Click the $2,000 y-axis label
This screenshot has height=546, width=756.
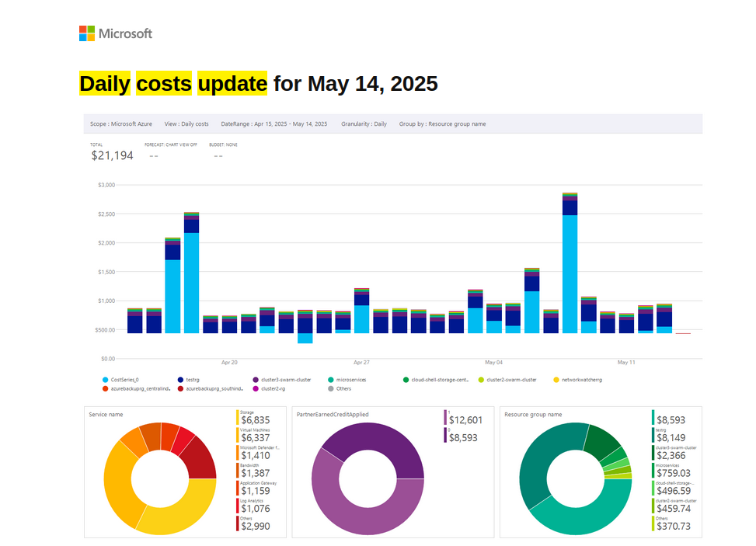pos(106,243)
